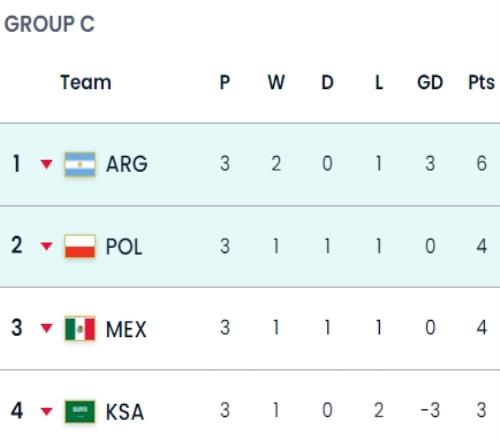Open the ARG team link

(127, 164)
